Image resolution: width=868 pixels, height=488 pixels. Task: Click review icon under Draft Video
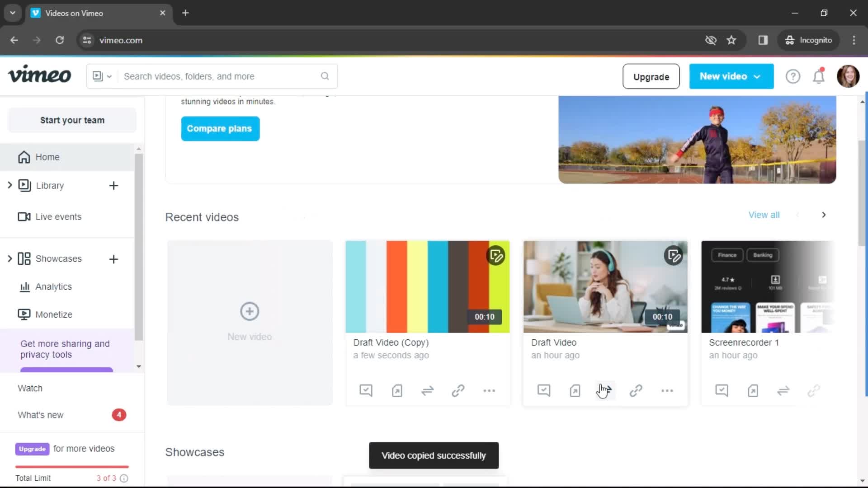click(544, 390)
